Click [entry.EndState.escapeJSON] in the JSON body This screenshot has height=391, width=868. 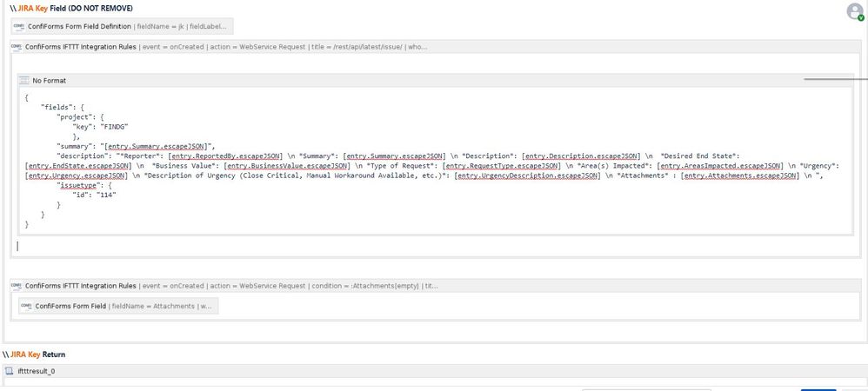coord(78,165)
